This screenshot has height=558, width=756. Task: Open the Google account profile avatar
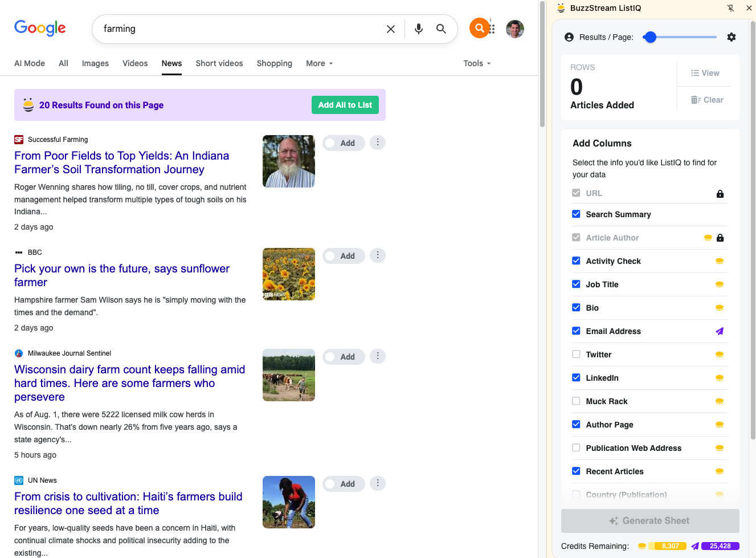tap(514, 29)
